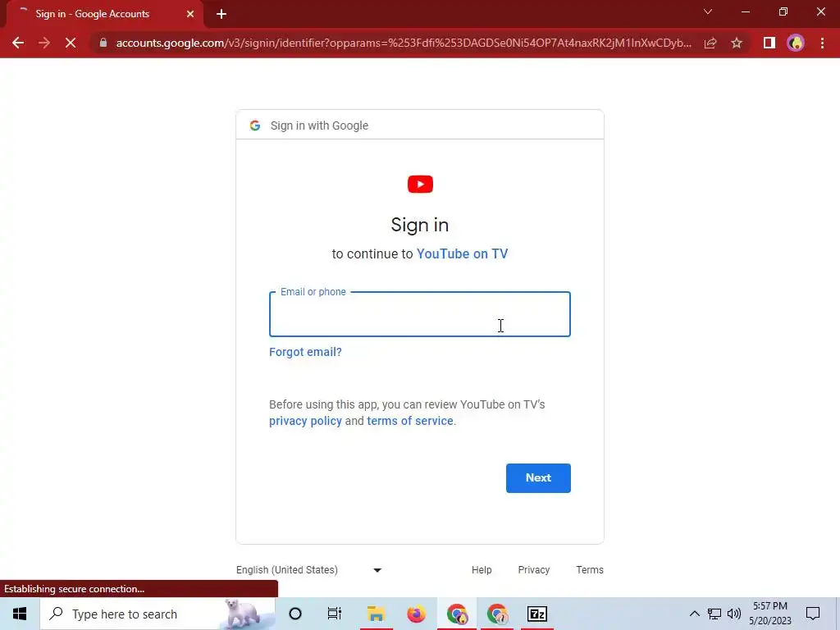The image size is (840, 630).
Task: Open a new tab with the plus button
Action: (x=221, y=14)
